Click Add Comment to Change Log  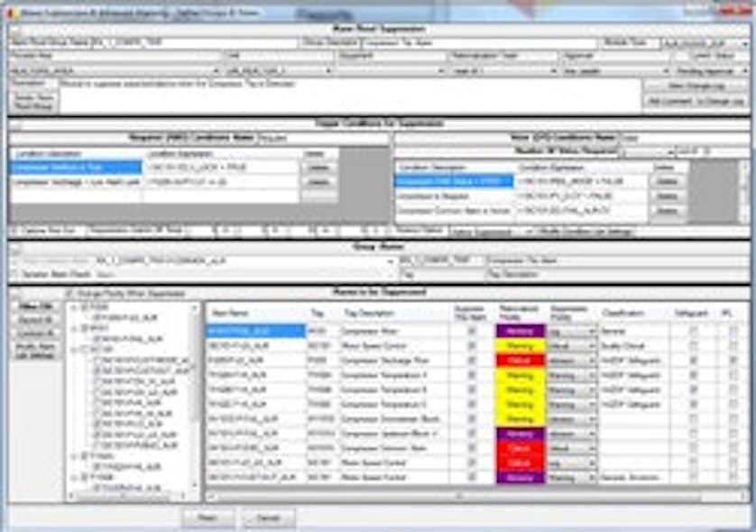[x=695, y=99]
